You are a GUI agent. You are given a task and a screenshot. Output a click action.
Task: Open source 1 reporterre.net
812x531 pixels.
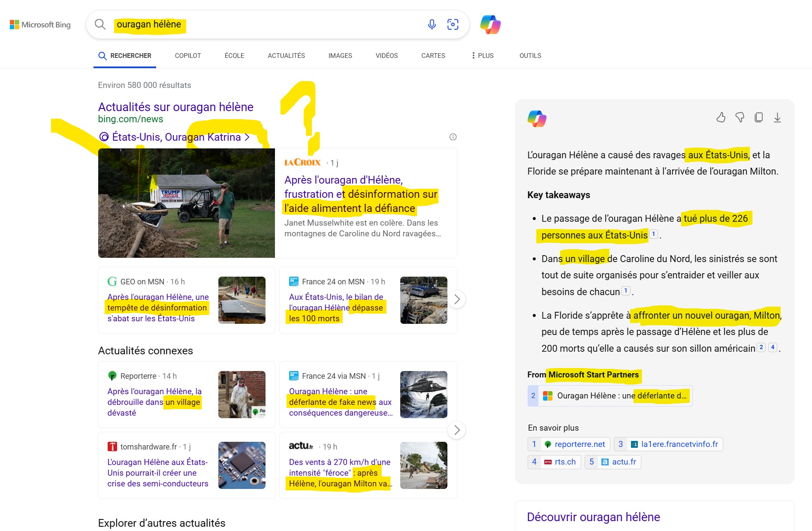(x=569, y=444)
